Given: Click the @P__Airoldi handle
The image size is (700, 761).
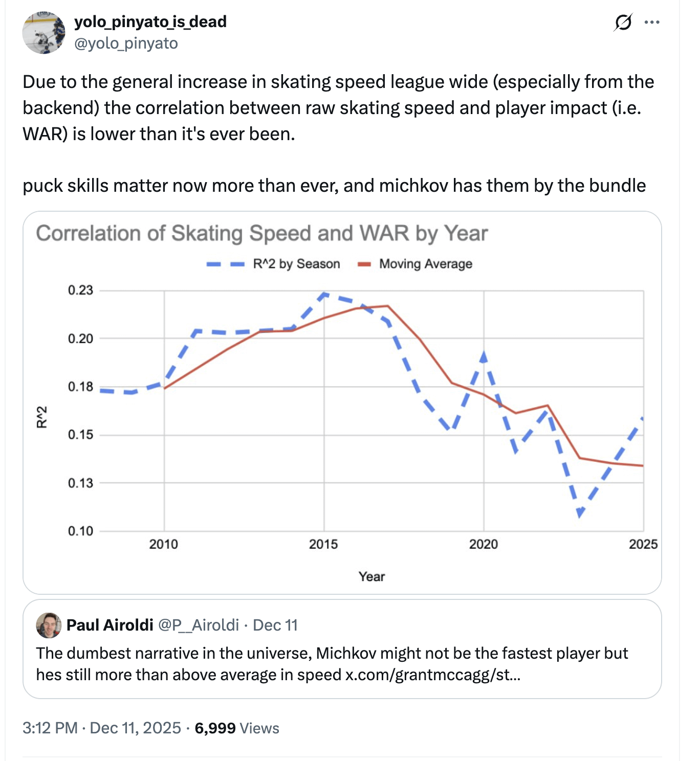Looking at the screenshot, I should (x=199, y=625).
